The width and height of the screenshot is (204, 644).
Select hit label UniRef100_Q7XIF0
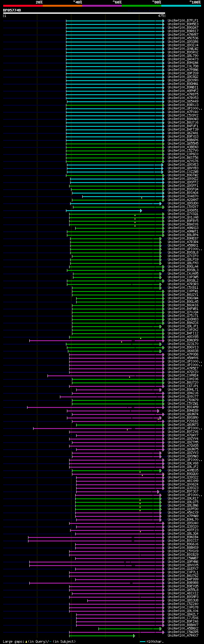(x=183, y=256)
